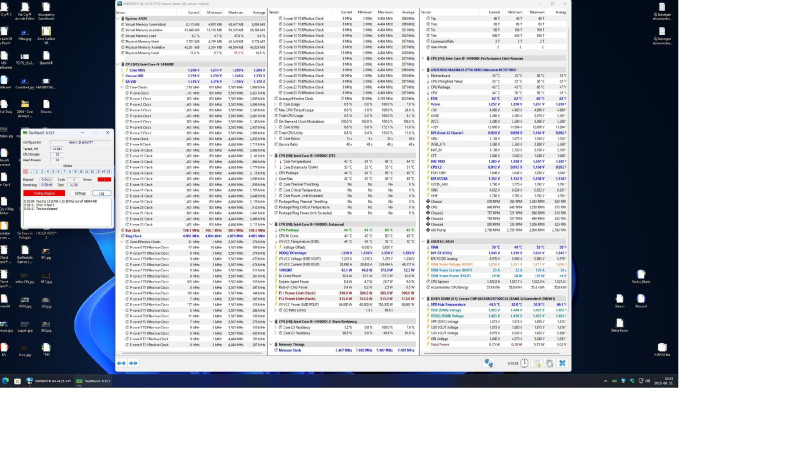800x457 pixels.
Task: Click the start logging file icon in HWiNFO
Action: coord(537,363)
